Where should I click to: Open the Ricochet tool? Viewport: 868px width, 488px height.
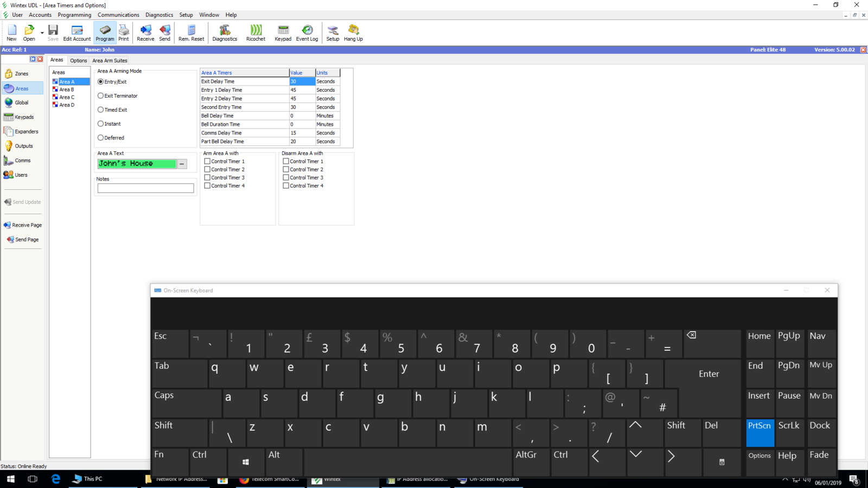click(x=256, y=33)
